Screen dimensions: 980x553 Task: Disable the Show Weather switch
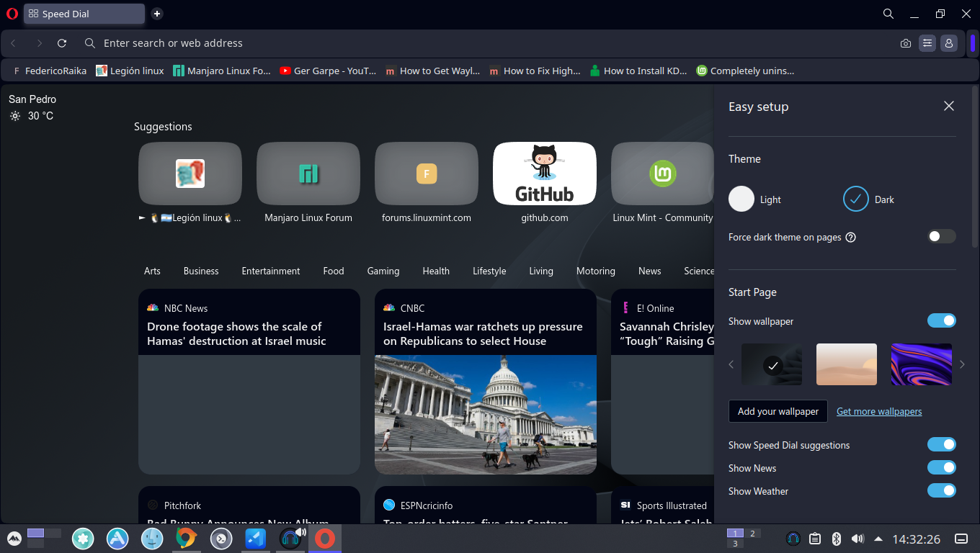click(x=941, y=490)
